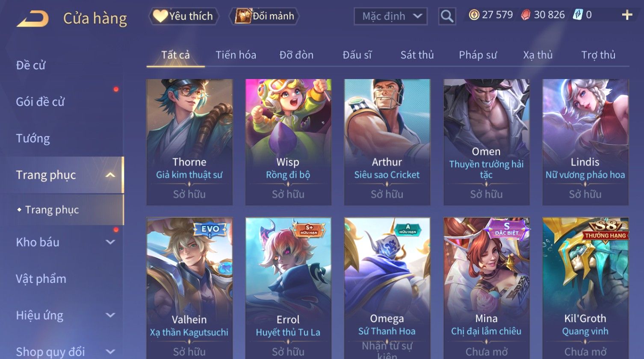Select the Xạ thủ filter tab
The width and height of the screenshot is (644, 359).
point(538,55)
